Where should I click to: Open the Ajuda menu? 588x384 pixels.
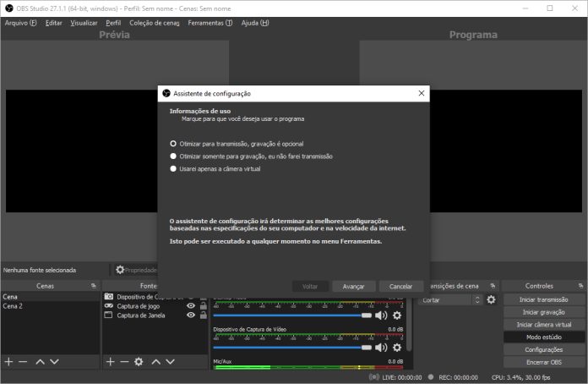tap(255, 23)
